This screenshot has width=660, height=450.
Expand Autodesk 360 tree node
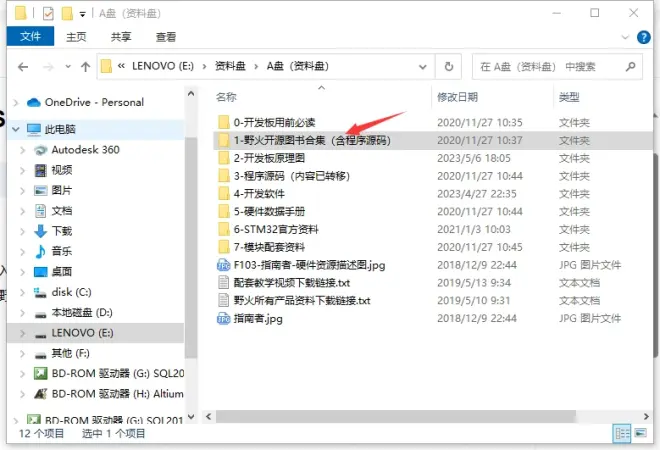pos(22,150)
